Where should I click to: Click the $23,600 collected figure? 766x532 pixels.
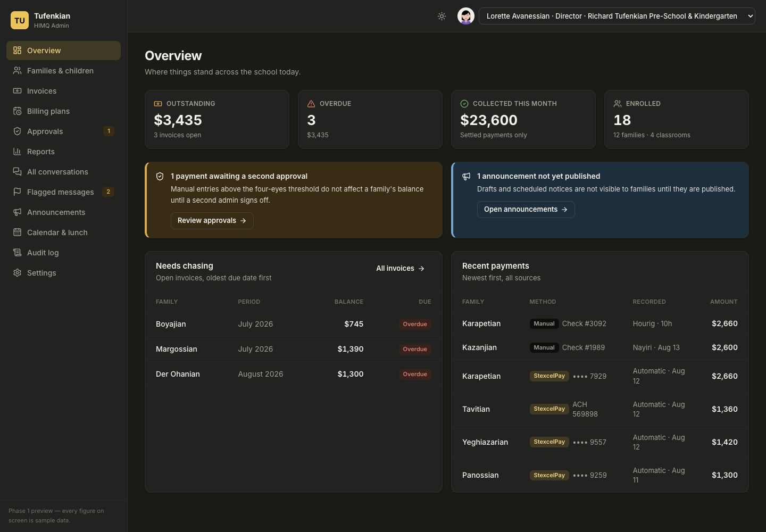pos(489,120)
